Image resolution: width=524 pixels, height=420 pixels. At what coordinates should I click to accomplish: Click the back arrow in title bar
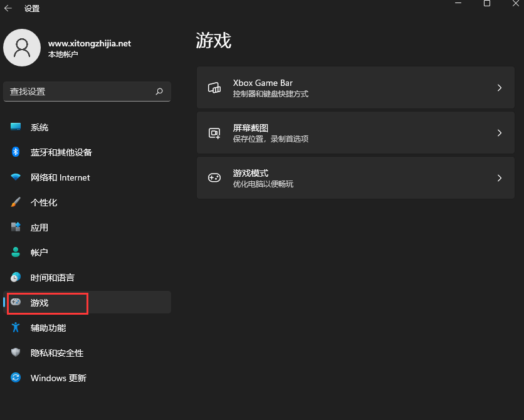pos(8,8)
